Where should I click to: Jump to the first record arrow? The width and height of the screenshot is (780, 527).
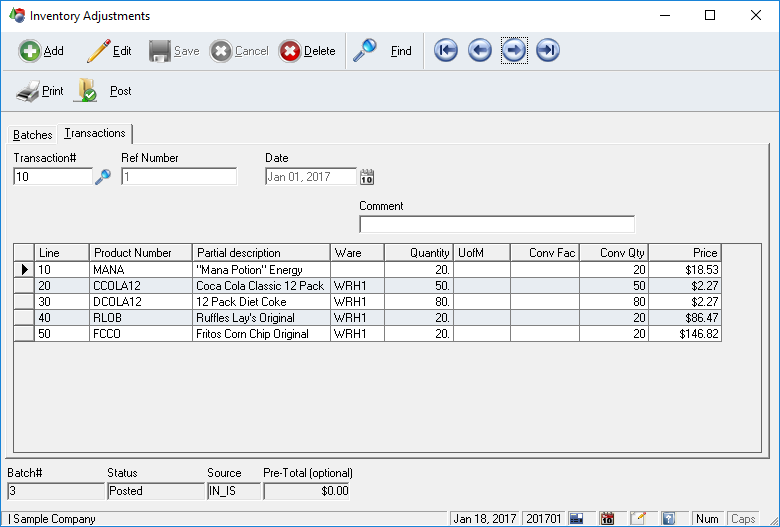point(446,51)
